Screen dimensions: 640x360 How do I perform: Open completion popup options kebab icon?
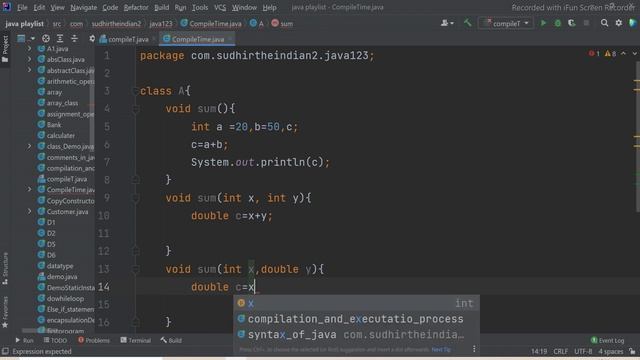tap(474, 349)
